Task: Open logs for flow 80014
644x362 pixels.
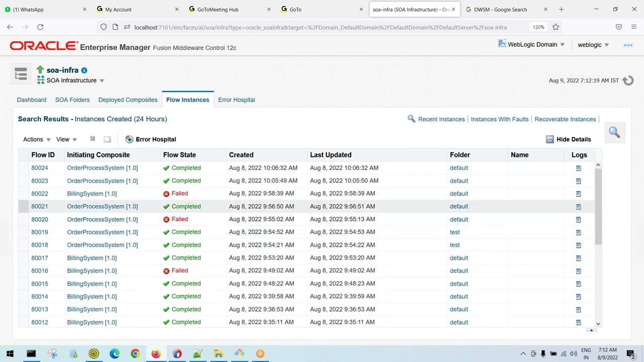Action: (579, 297)
